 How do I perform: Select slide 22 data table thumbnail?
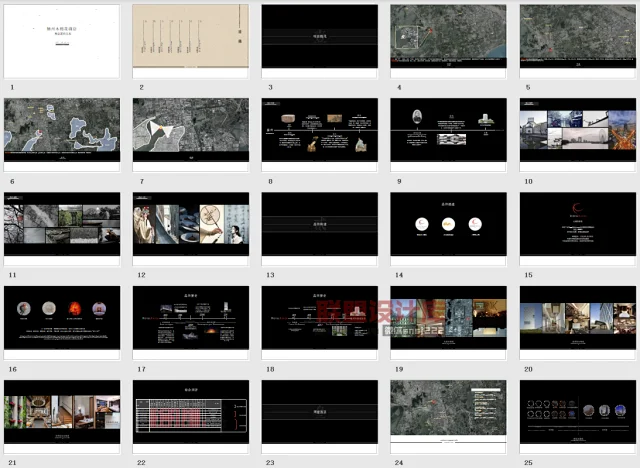191,412
